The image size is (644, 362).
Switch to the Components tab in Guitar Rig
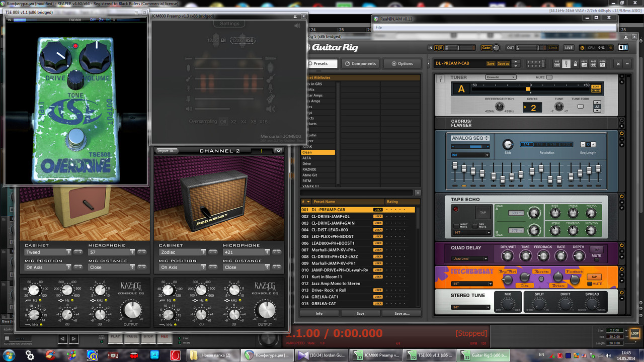(x=360, y=64)
